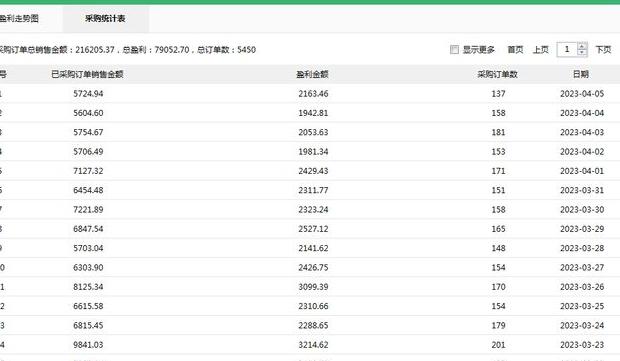The height and width of the screenshot is (361, 620).
Task: Select order count 201
Action: [498, 346]
